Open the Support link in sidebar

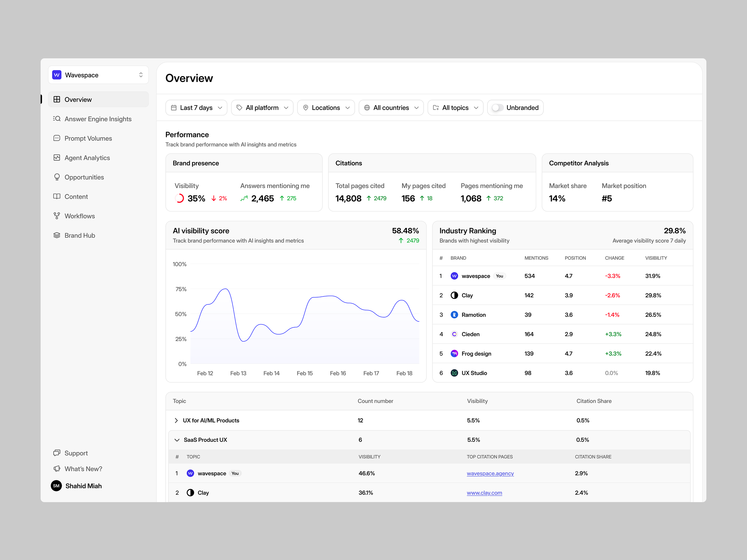76,453
